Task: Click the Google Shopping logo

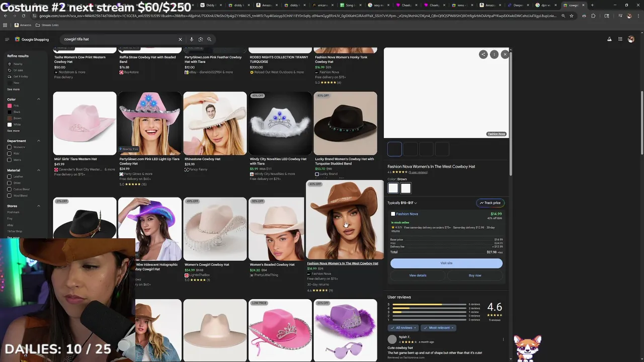Action: click(31, 39)
